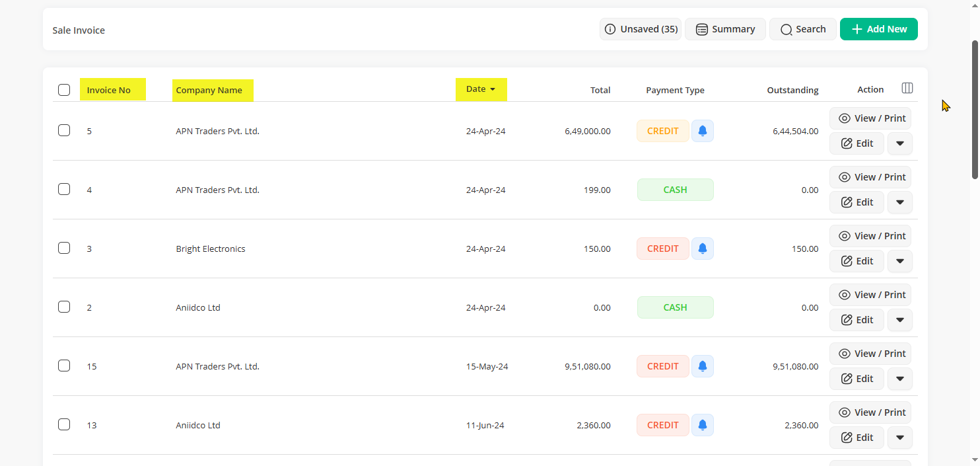The width and height of the screenshot is (980, 466).
Task: Click the bell icon for invoice 13
Action: tap(702, 425)
